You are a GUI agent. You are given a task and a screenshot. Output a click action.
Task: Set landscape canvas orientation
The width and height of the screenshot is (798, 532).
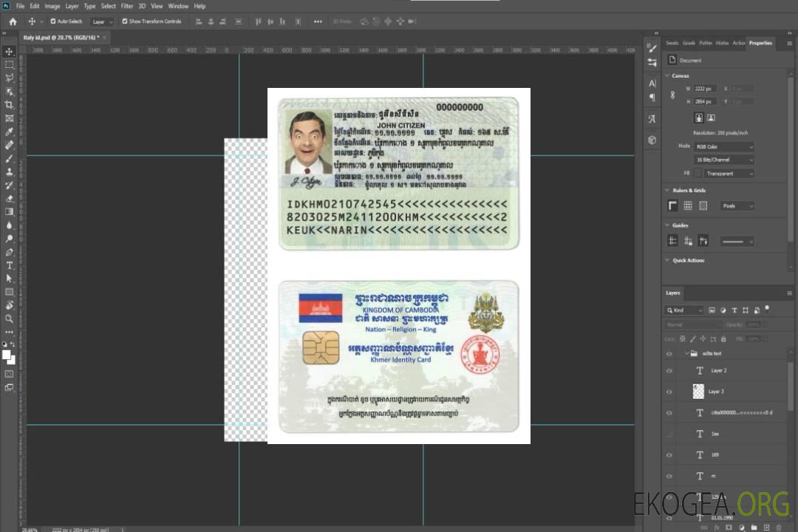(711, 118)
